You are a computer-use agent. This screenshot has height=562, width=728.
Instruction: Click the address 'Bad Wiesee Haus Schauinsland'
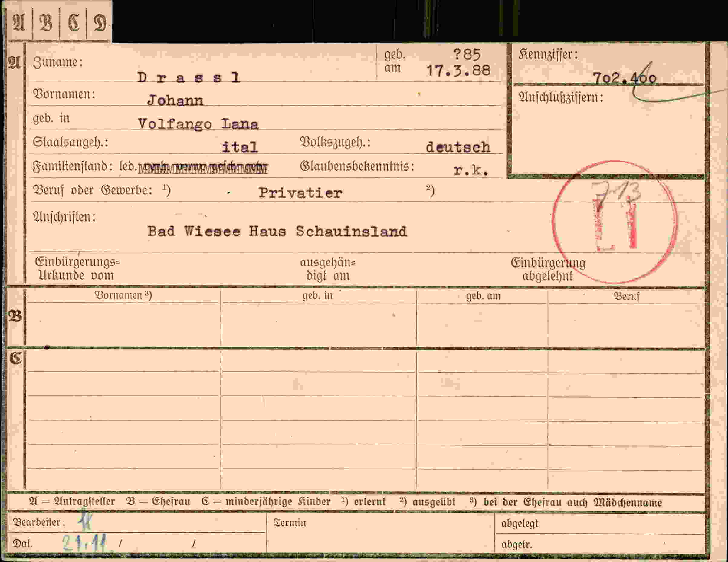pyautogui.click(x=277, y=231)
